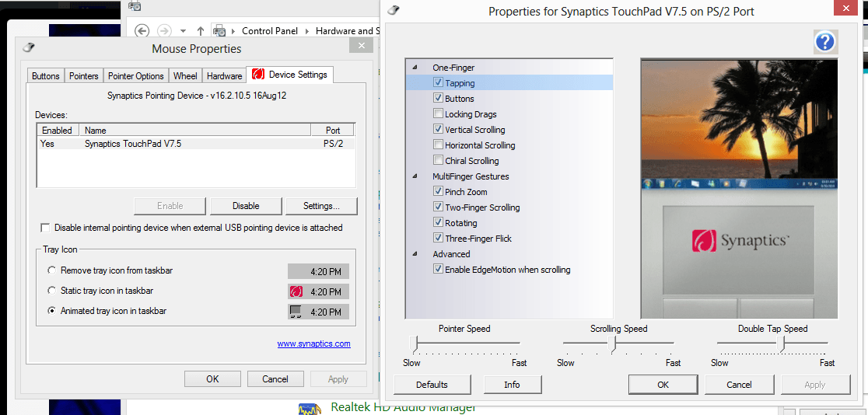Click OK in Mouse Properties
The height and width of the screenshot is (415, 868).
point(212,379)
